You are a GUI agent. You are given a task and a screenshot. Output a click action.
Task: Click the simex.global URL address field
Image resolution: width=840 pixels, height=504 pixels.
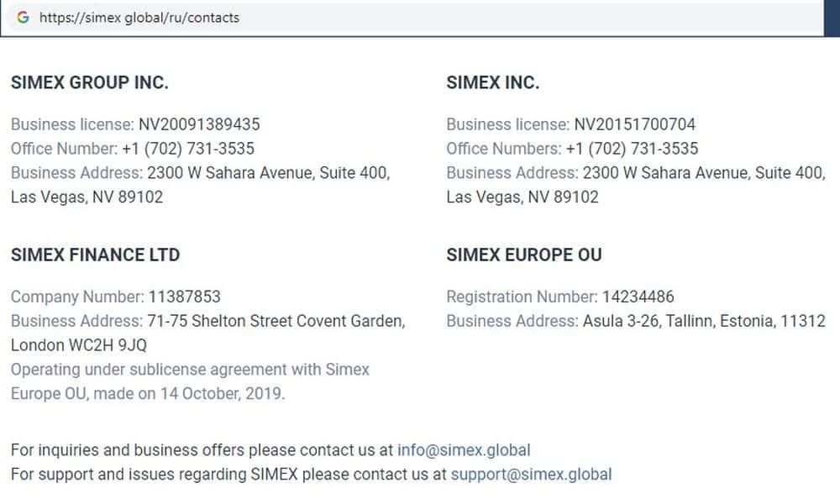click(139, 18)
